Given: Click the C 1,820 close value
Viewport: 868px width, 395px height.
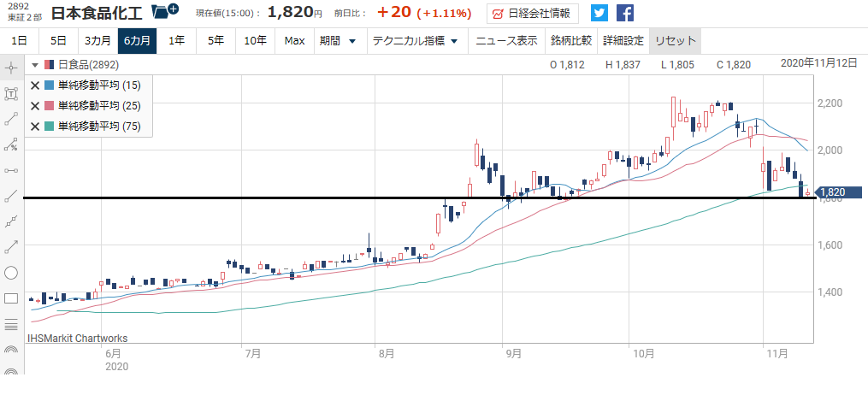Looking at the screenshot, I should click(734, 65).
